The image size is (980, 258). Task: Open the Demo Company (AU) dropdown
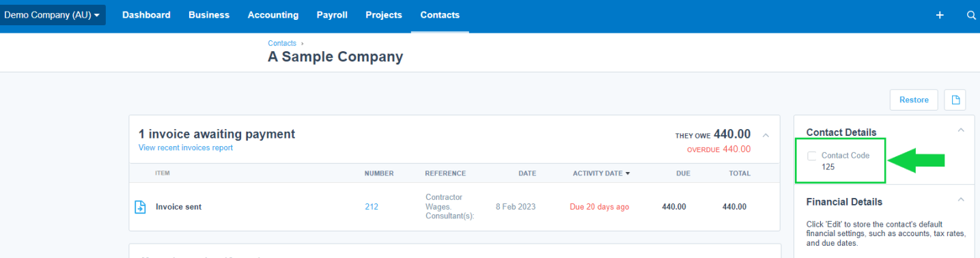pos(53,15)
